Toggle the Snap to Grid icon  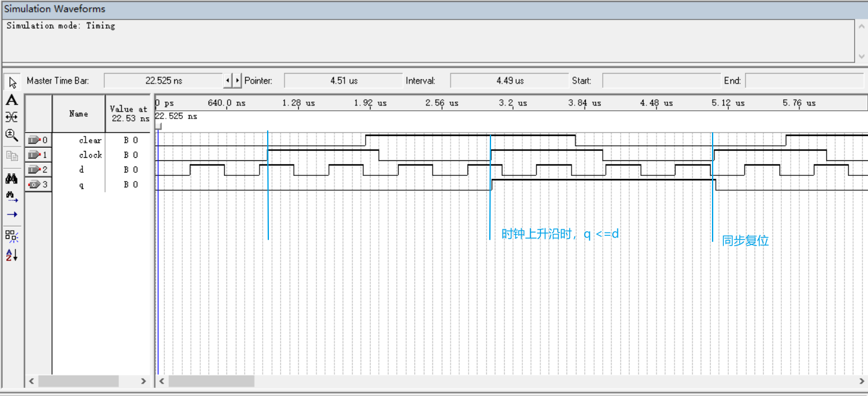[x=12, y=236]
